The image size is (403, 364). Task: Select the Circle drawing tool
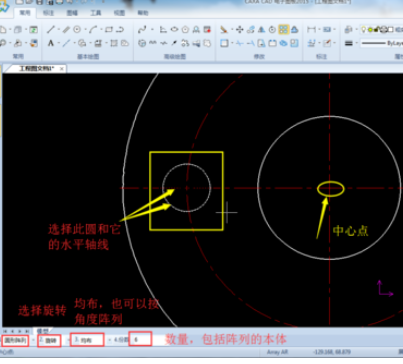pyautogui.click(x=77, y=29)
